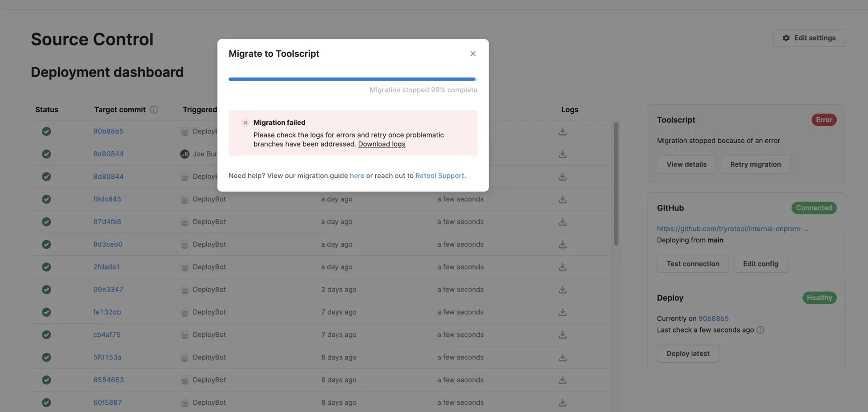
Task: Click the Deploy Healthy badge
Action: coord(819,298)
